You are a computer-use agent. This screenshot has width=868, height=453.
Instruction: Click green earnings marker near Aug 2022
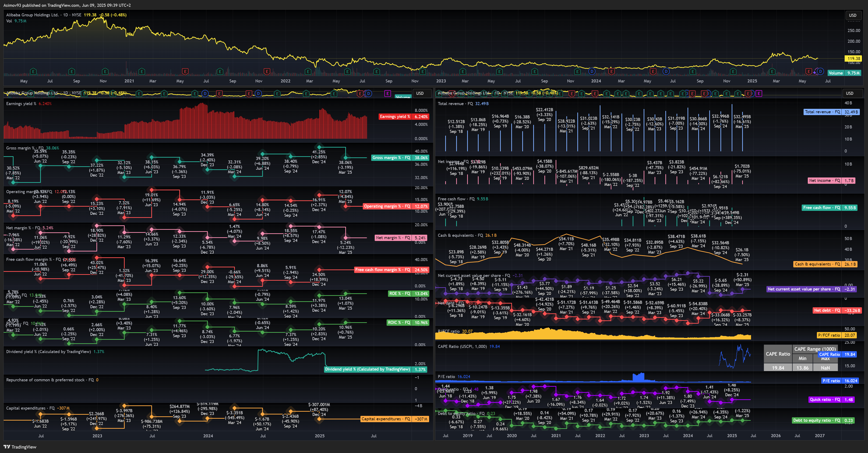click(x=377, y=71)
